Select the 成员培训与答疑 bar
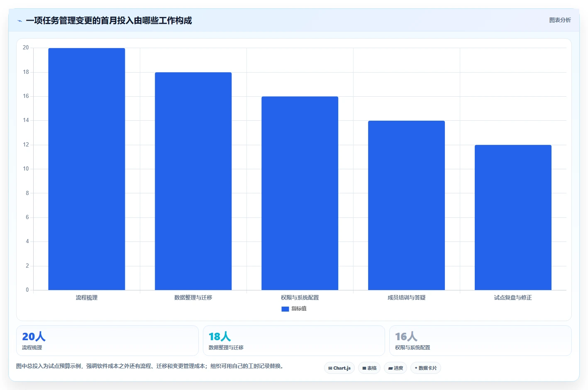Viewport: 588px width, 390px height. (x=407, y=205)
